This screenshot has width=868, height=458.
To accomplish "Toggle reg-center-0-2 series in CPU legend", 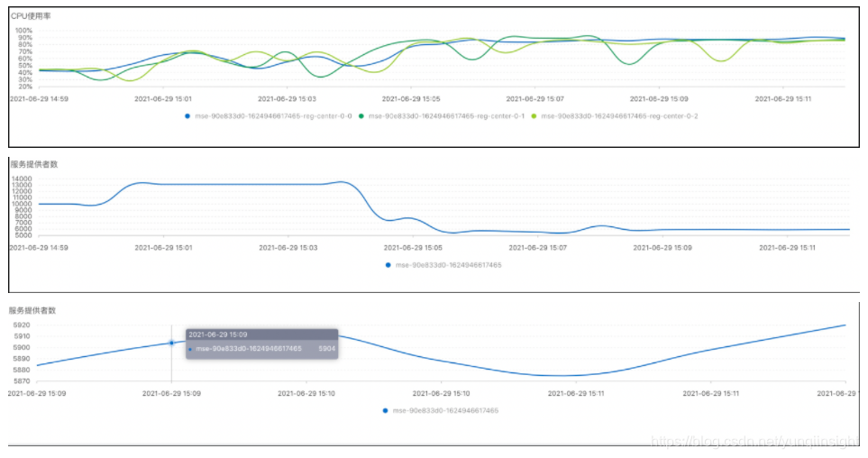I will tap(615, 116).
